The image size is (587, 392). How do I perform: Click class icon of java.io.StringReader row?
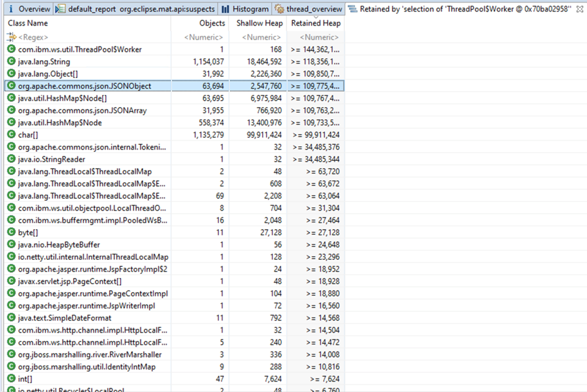pos(11,159)
